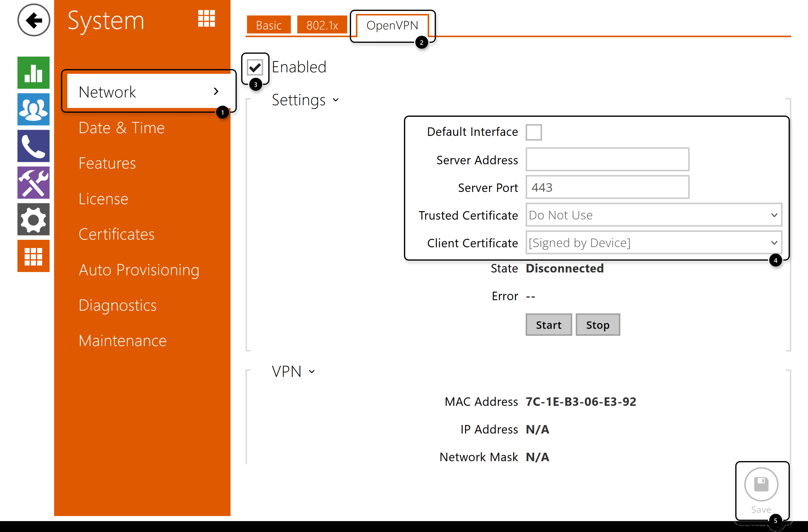Collapse the VPN section chevron

(312, 371)
